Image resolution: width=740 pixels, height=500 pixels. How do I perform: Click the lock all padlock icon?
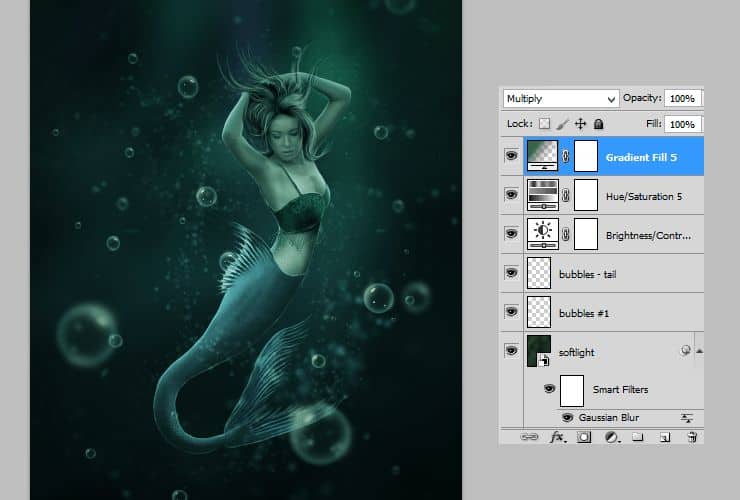[598, 124]
